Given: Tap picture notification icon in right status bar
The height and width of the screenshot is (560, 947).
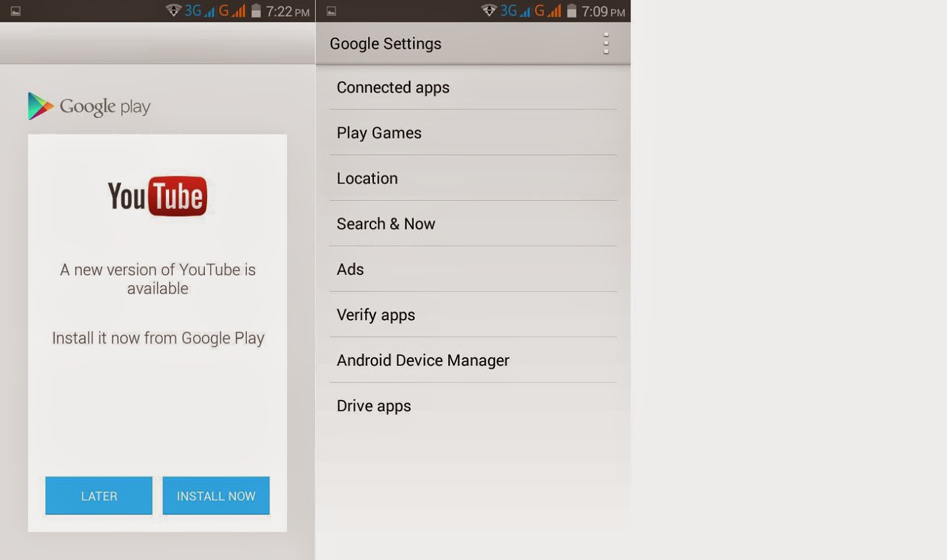Looking at the screenshot, I should (331, 11).
